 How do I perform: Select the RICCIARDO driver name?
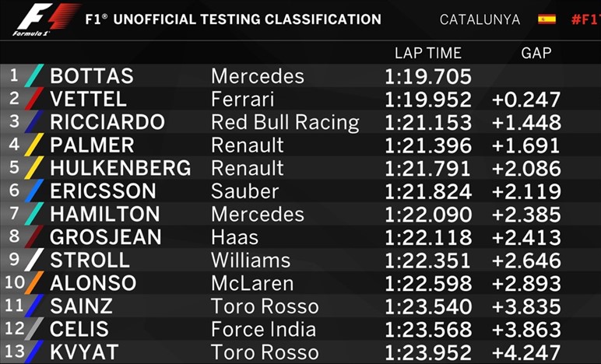pyautogui.click(x=107, y=122)
